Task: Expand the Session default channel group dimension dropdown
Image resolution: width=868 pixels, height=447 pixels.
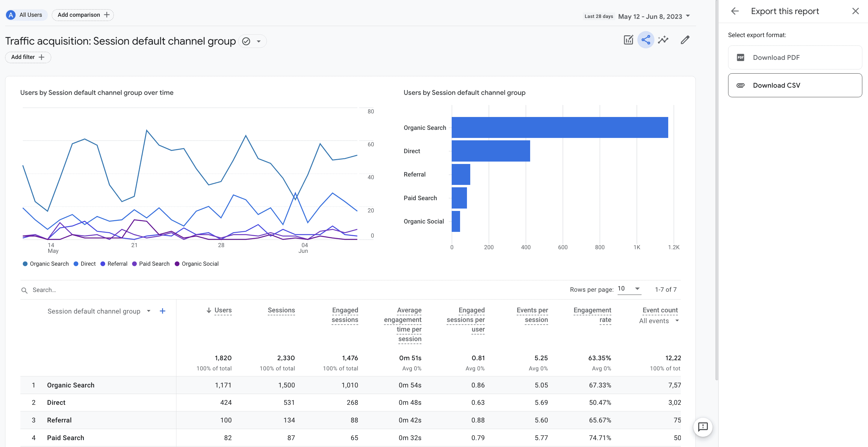Action: click(x=148, y=311)
